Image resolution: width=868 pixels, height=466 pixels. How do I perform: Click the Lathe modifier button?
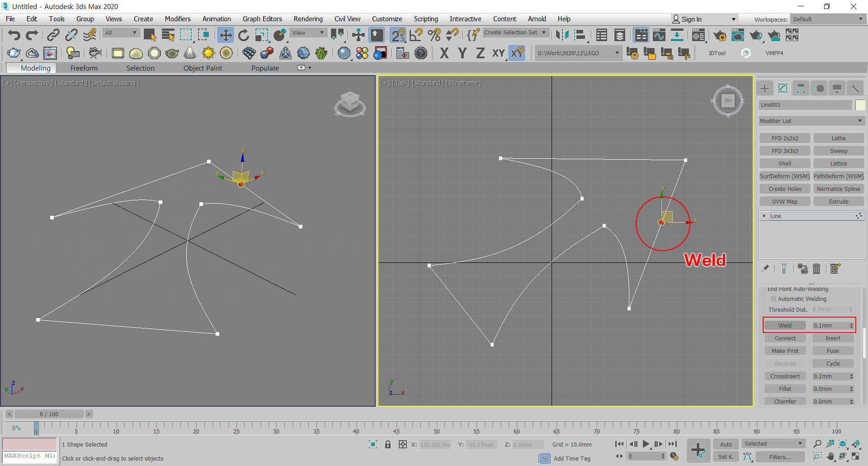pyautogui.click(x=839, y=138)
